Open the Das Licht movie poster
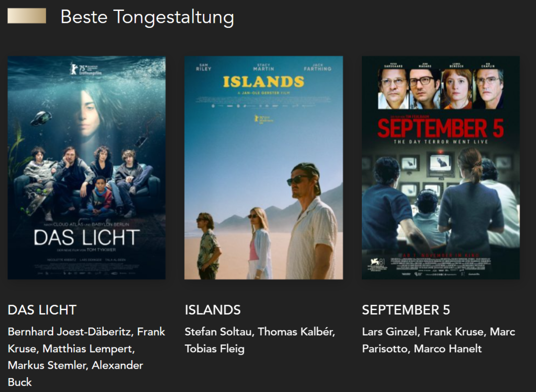The height and width of the screenshot is (392, 536). [86, 167]
